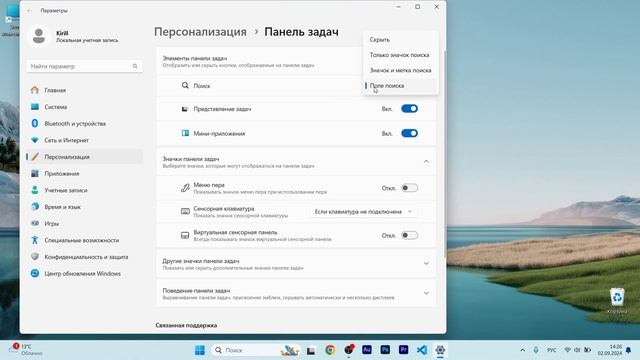Open the Игры settings section
Image resolution: width=640 pixels, height=360 pixels.
[x=84, y=224]
